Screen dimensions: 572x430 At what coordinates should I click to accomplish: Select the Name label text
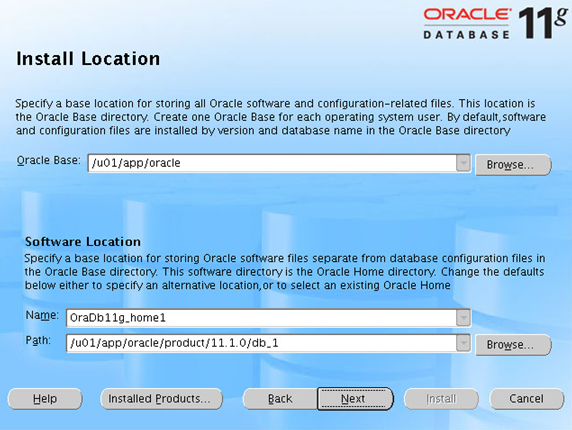click(x=42, y=315)
